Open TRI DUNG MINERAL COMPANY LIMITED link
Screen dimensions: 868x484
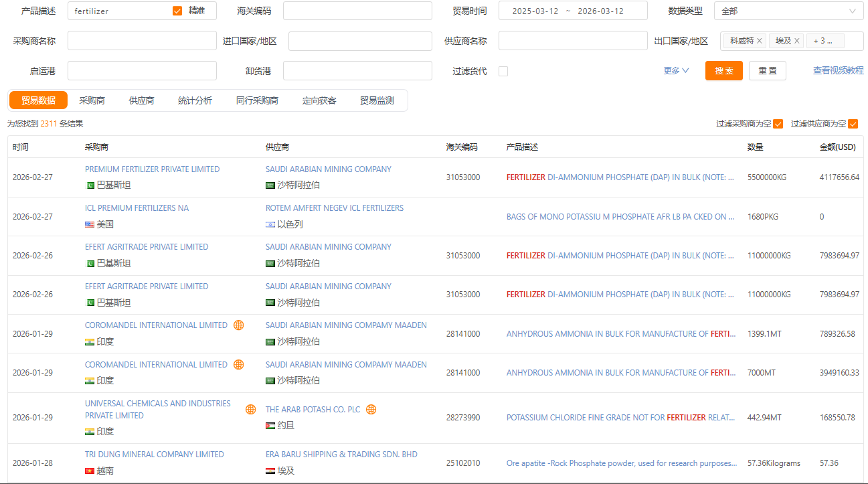(154, 455)
